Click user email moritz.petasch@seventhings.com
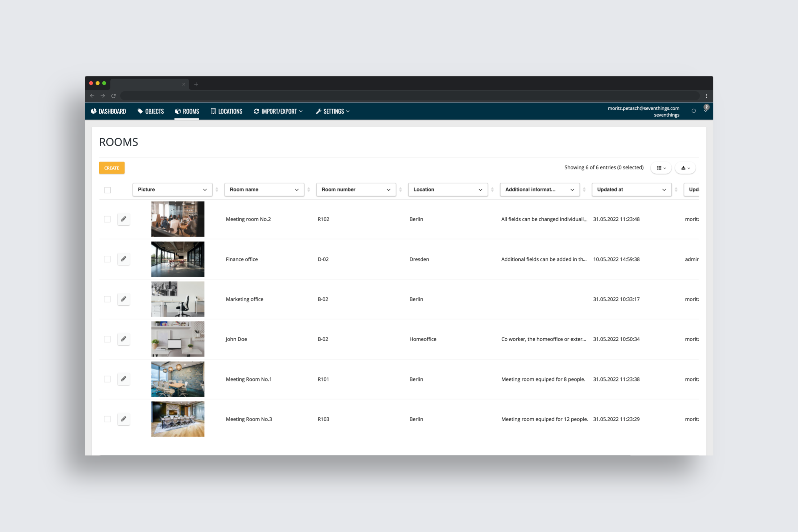The height and width of the screenshot is (532, 798). coord(643,108)
